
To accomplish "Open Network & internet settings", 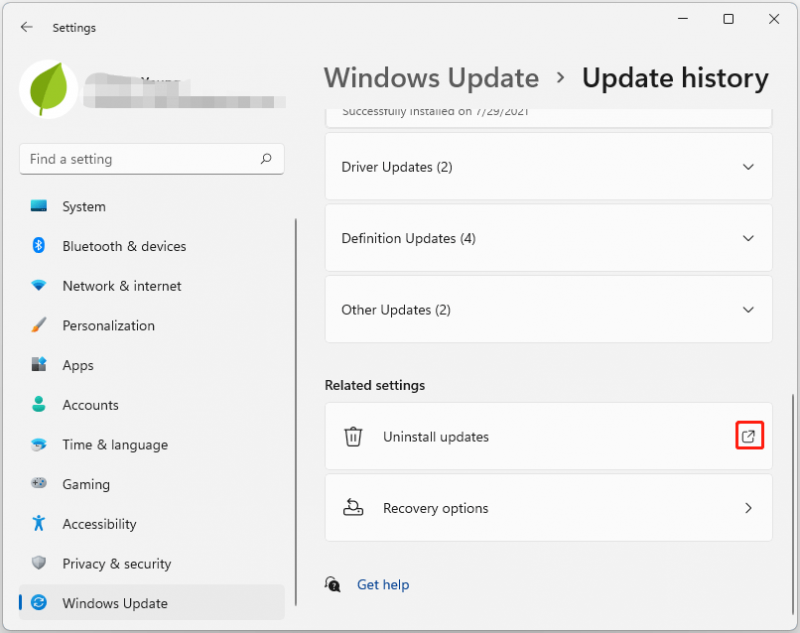I will (152, 286).
